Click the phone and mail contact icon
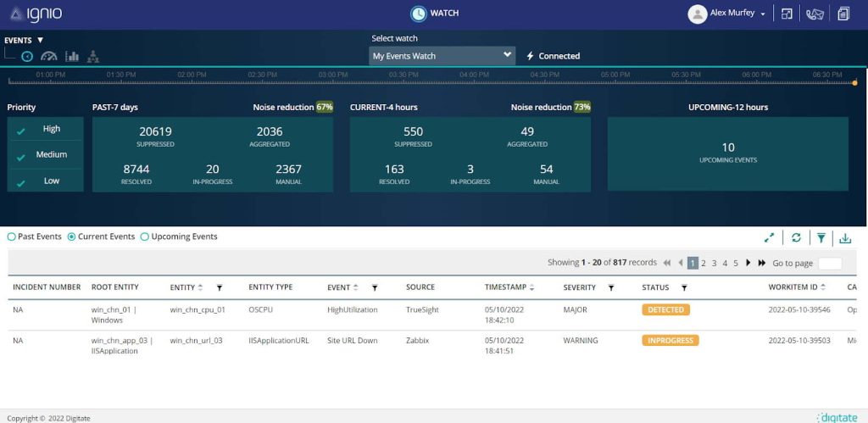The image size is (868, 423). pos(815,14)
